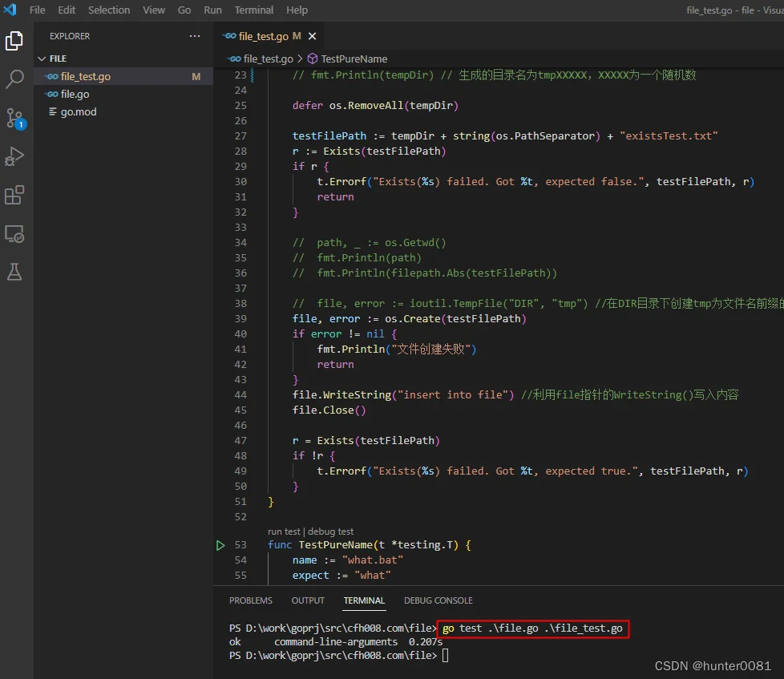
Task: Open the Extensions view icon
Action: pyautogui.click(x=14, y=195)
